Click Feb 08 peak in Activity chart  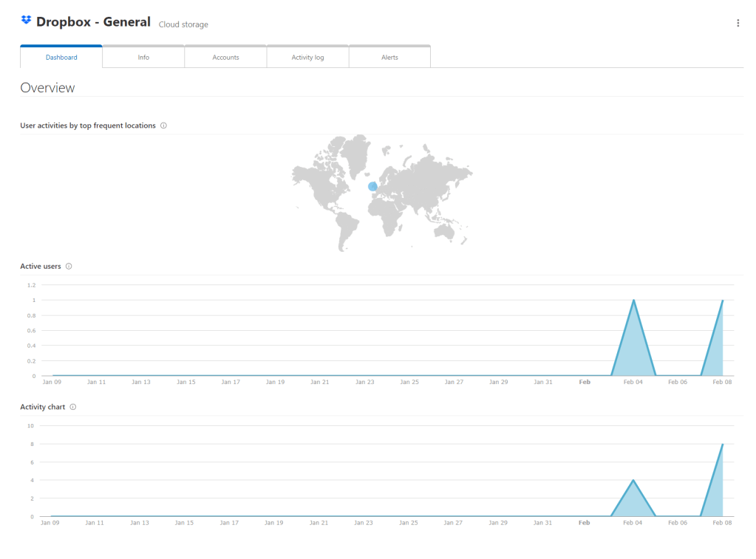tap(722, 445)
